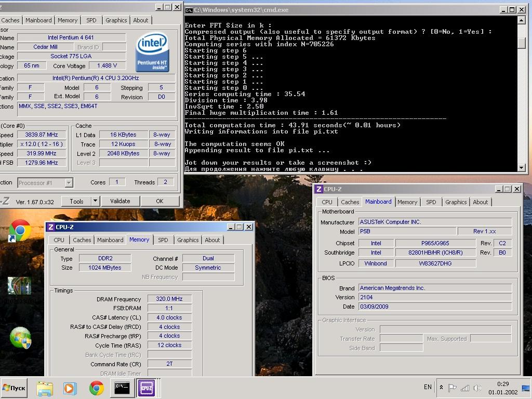Click OK in the CPU-Z CPU window
The height and width of the screenshot is (399, 532).
click(159, 201)
